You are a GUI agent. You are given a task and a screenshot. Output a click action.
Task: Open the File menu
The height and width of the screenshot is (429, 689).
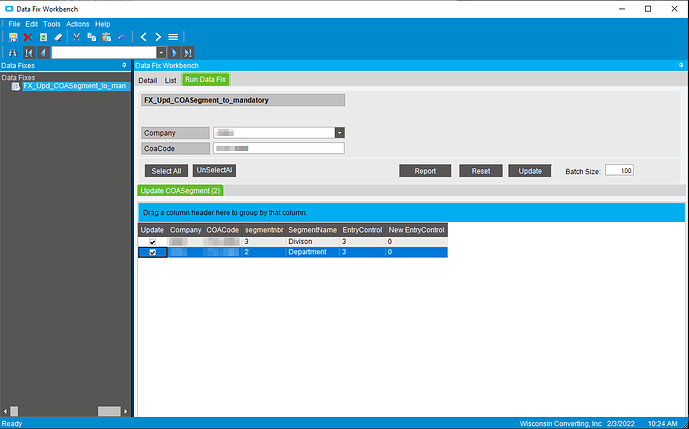[14, 24]
